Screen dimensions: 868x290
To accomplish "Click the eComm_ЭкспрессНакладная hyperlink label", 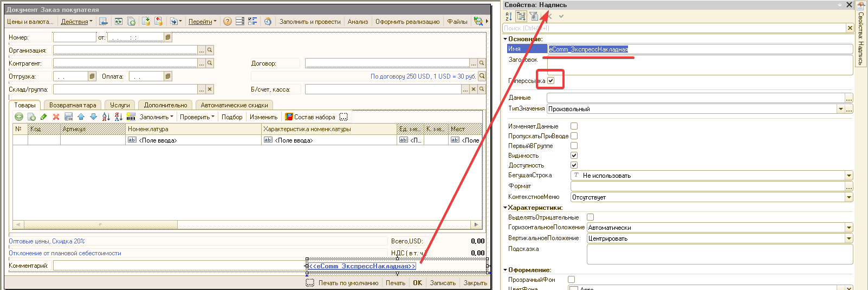I will [361, 266].
